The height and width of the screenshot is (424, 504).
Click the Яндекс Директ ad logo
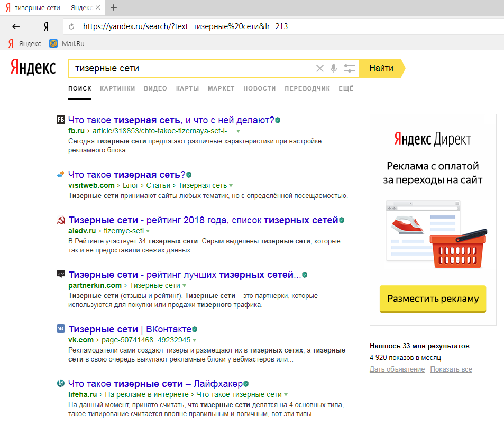433,139
